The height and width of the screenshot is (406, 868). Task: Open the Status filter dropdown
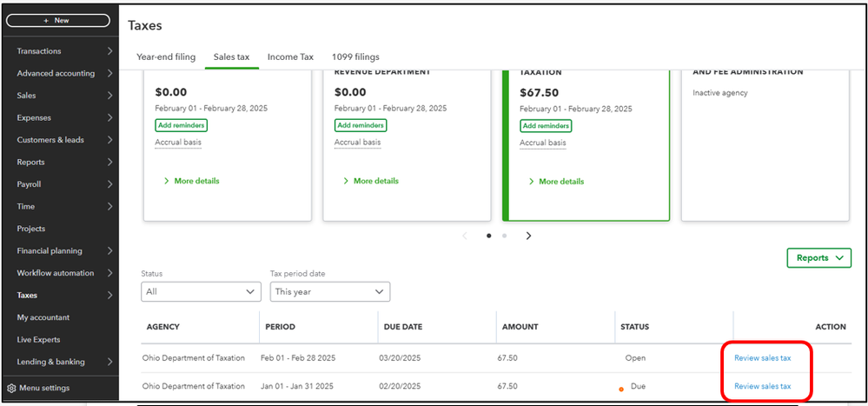click(201, 292)
